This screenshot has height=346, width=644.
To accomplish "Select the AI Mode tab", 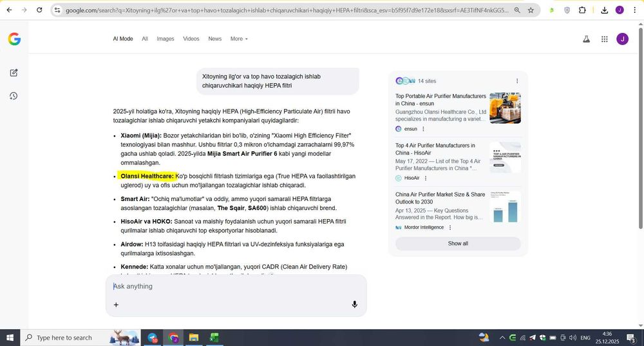I will point(123,39).
